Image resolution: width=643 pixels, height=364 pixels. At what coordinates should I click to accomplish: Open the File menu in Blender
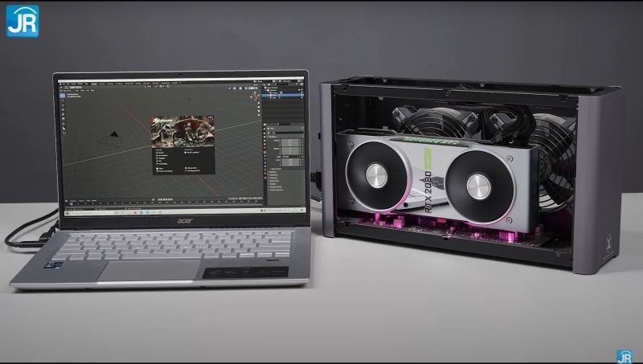point(64,84)
